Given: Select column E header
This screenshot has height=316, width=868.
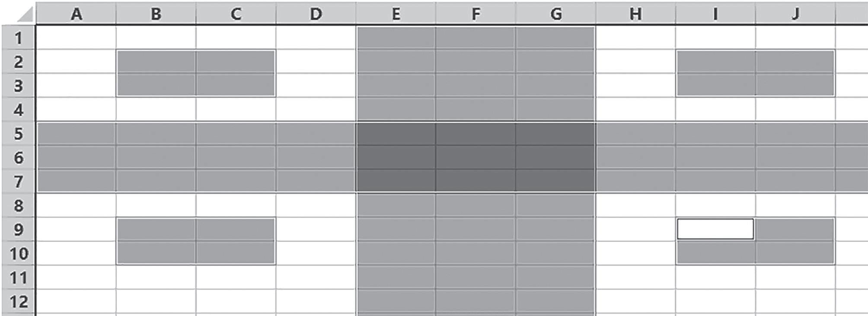Looking at the screenshot, I should [x=396, y=14].
